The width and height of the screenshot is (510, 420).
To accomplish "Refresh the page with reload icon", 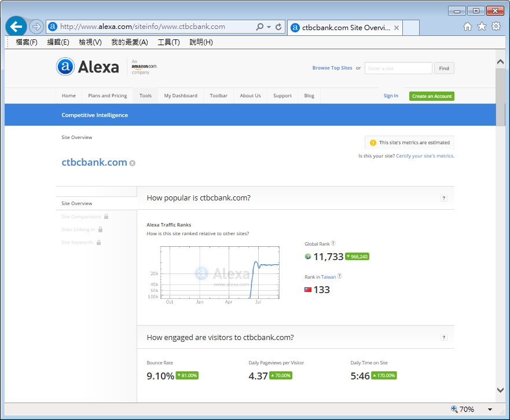I will [x=278, y=27].
